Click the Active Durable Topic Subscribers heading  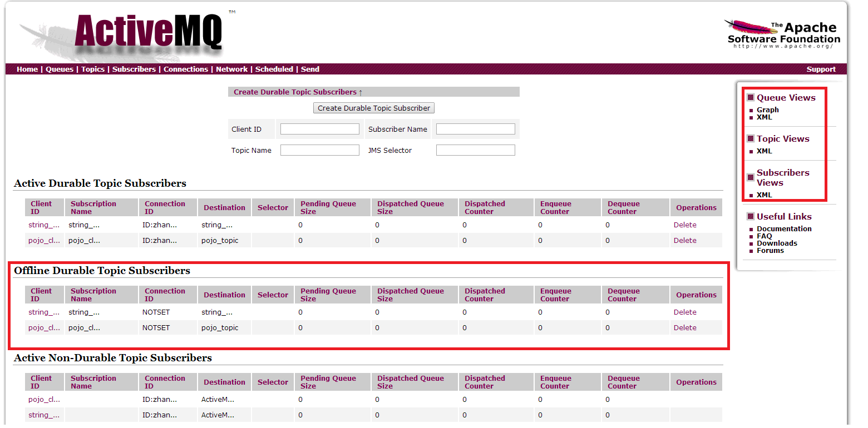[100, 183]
